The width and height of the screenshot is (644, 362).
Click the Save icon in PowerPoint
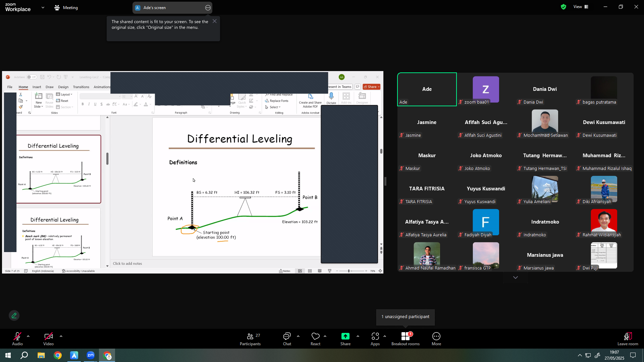coord(42,77)
